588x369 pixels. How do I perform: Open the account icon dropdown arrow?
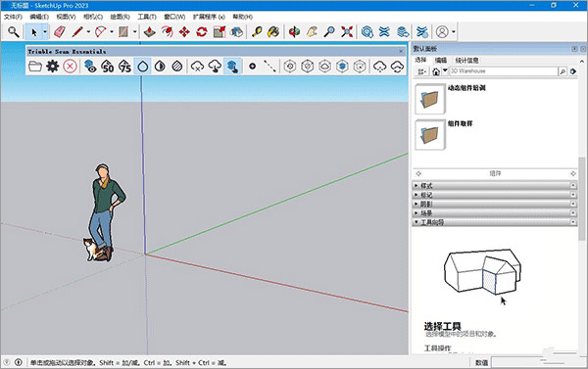click(x=454, y=32)
